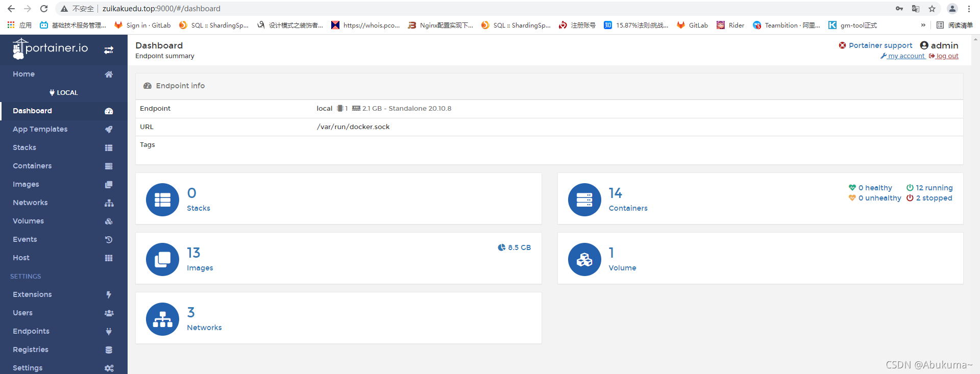Open the Chrome three-dot menu
This screenshot has height=374, width=980.
(969, 9)
